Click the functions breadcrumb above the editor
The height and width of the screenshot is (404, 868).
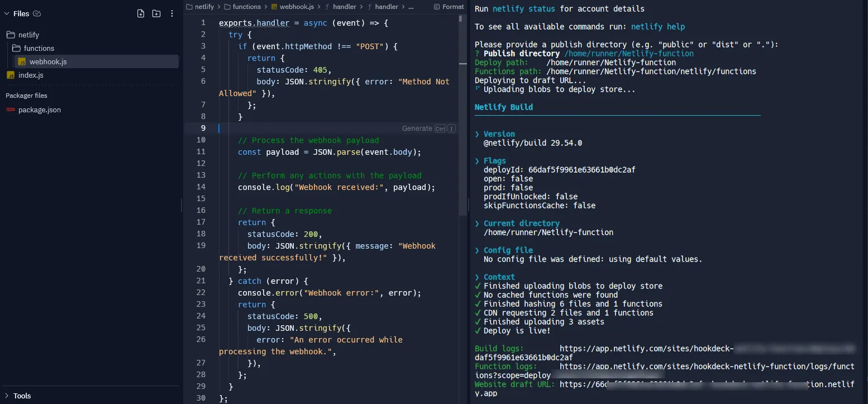[242, 7]
